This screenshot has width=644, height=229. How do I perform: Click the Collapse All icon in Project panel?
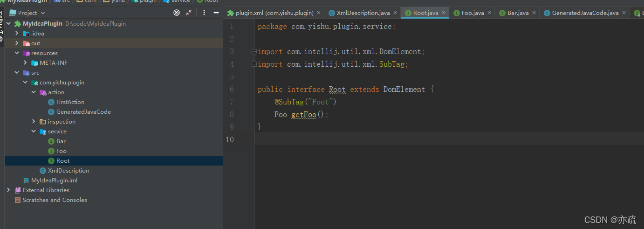pyautogui.click(x=189, y=13)
